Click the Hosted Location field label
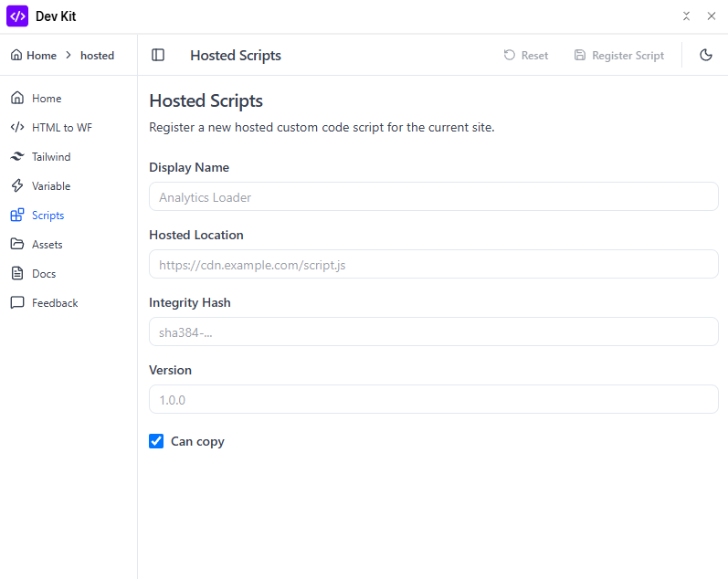The image size is (728, 579). (x=195, y=235)
